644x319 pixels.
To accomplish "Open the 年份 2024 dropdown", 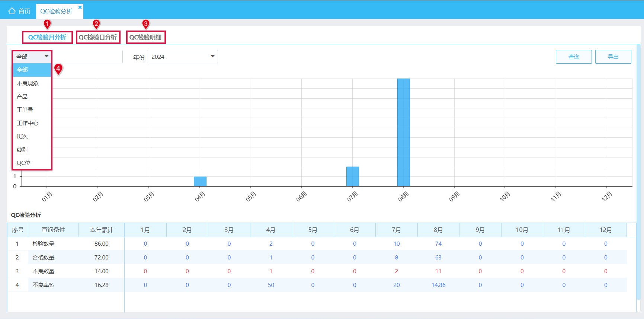I will pyautogui.click(x=182, y=57).
